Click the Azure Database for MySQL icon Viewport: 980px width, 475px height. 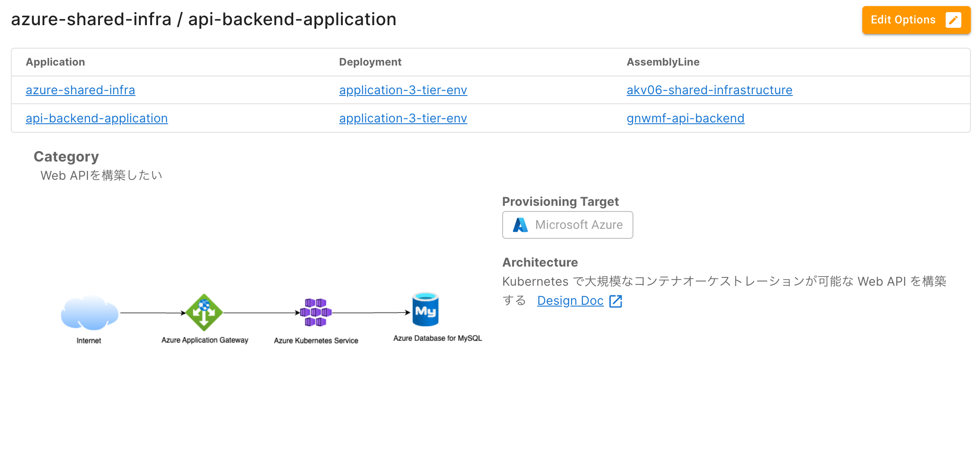tap(425, 310)
